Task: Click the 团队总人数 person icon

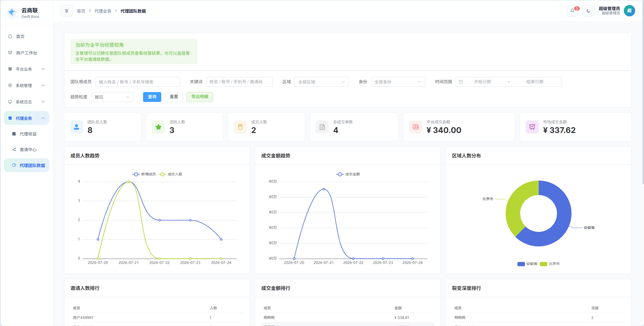Action: point(76,127)
